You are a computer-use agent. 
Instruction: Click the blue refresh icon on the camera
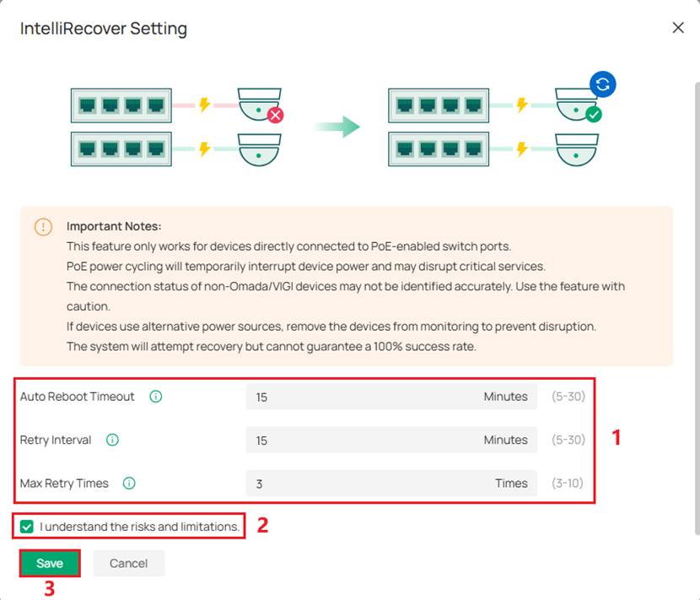pos(602,84)
